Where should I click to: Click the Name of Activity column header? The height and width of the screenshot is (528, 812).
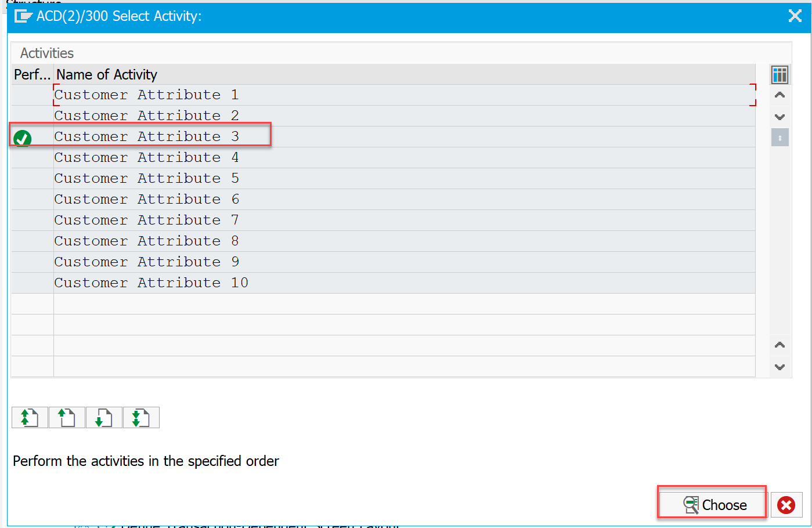click(107, 74)
